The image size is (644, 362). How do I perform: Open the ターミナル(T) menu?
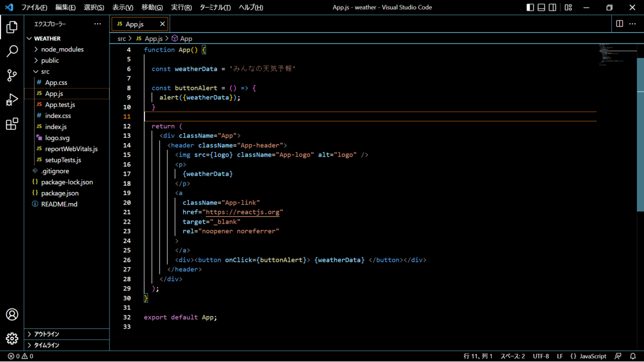215,8
